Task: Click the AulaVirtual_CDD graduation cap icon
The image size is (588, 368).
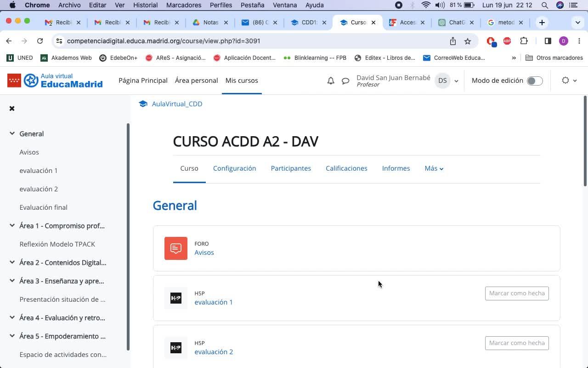Action: 143,104
